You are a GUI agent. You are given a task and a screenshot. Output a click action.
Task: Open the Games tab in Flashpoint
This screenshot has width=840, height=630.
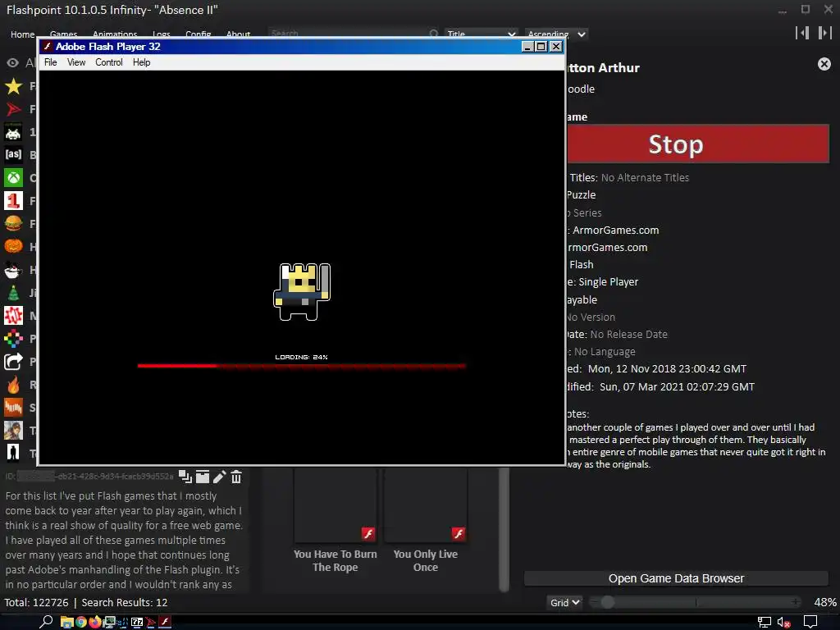[63, 34]
